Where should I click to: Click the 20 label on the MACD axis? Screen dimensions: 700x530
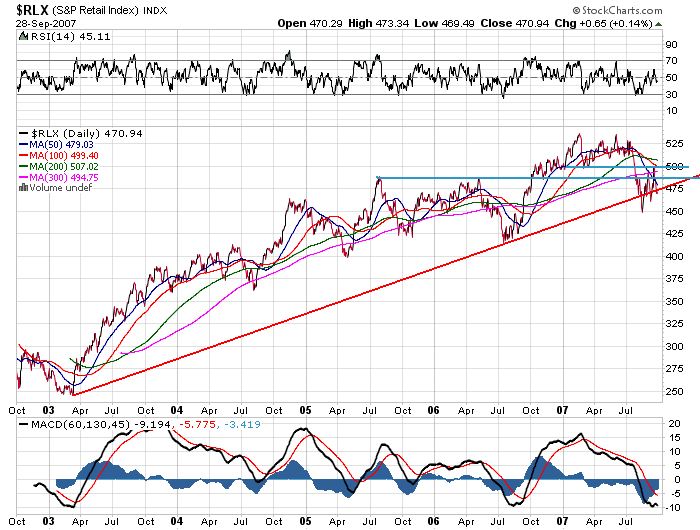coord(675,423)
